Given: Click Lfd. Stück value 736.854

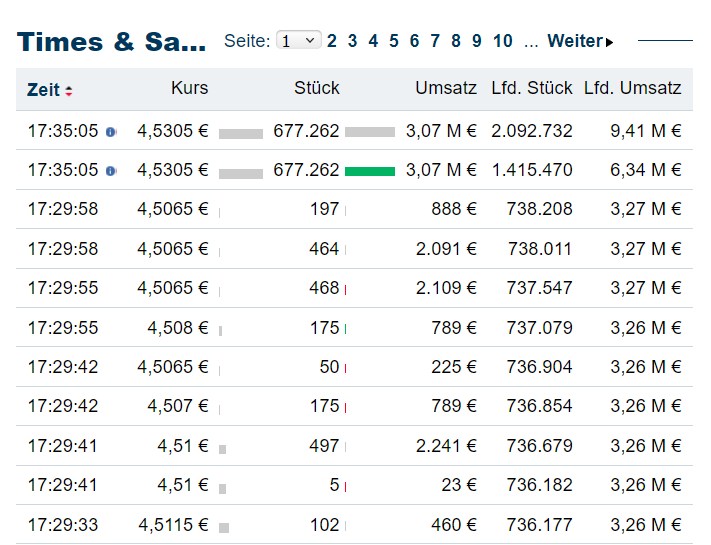Looking at the screenshot, I should [540, 406].
